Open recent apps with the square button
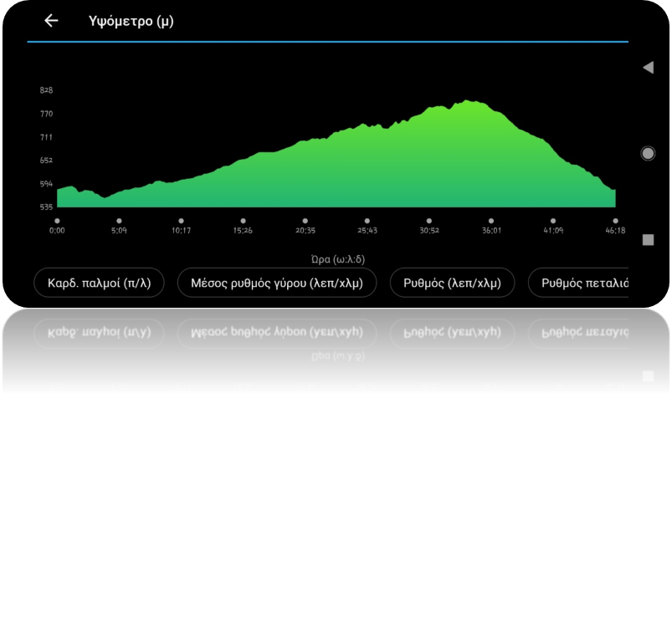The height and width of the screenshot is (618, 672). click(648, 240)
